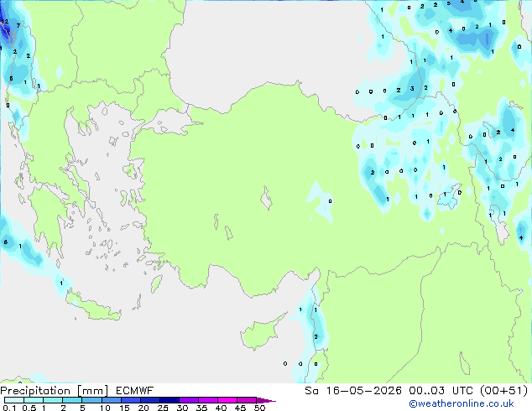Click the '(00+51)' forecast offset text

coord(503,391)
